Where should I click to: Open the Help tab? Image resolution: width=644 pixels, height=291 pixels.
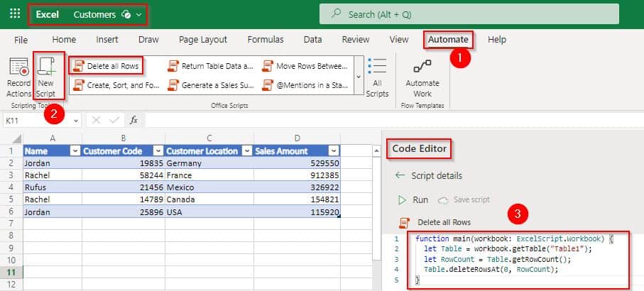tap(496, 40)
